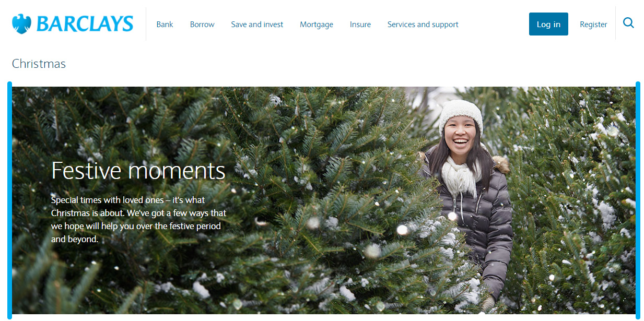644x321 pixels.
Task: Open Services and support menu
Action: [423, 25]
